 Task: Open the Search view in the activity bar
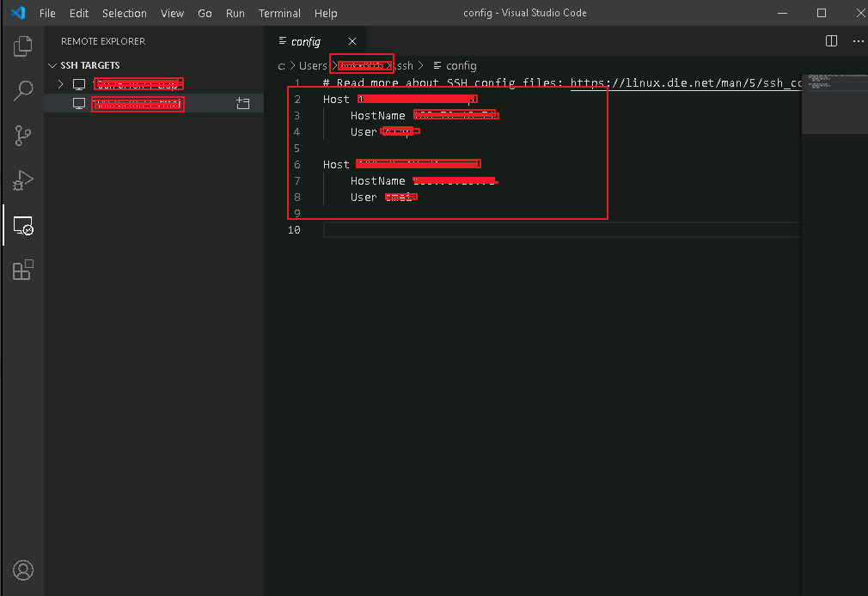pyautogui.click(x=22, y=91)
